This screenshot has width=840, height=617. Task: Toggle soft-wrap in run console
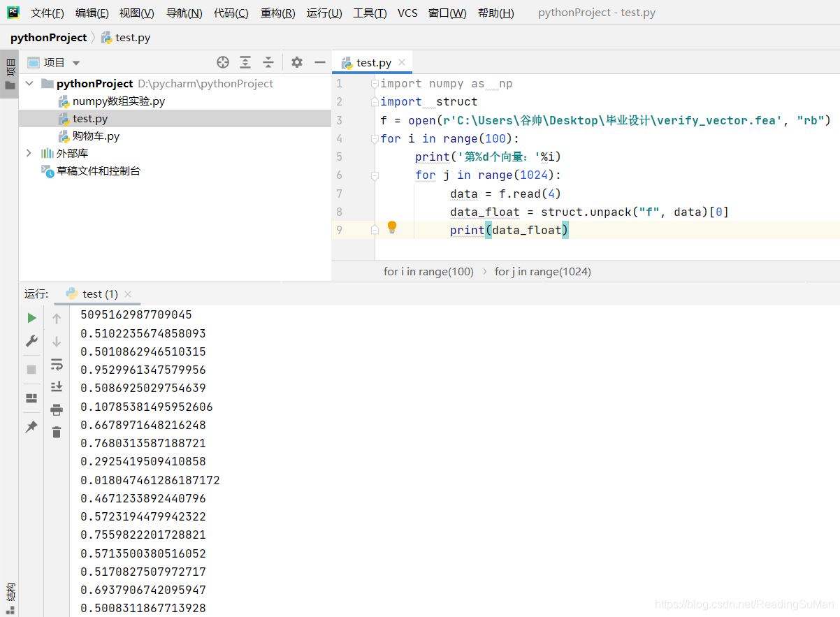tap(57, 364)
